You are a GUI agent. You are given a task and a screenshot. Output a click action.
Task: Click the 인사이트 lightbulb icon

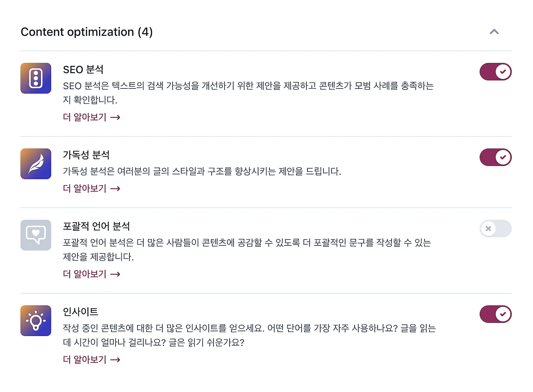coord(36,321)
